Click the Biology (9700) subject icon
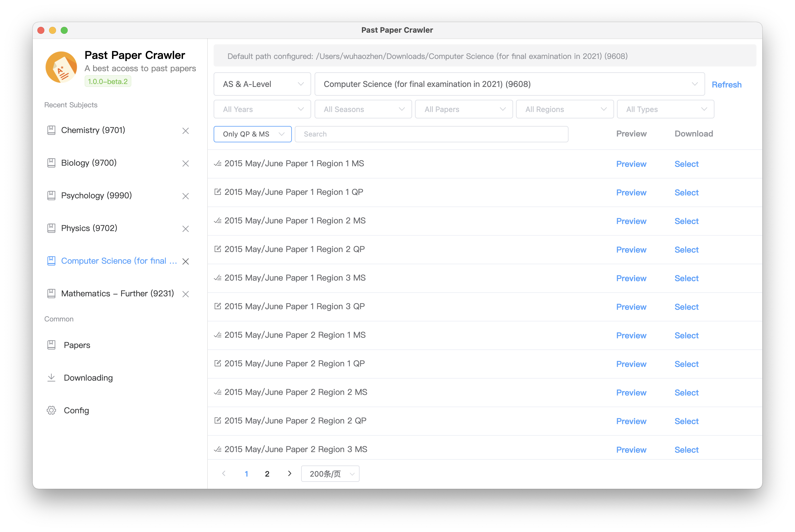Screen dimensions: 795x532 (52, 162)
